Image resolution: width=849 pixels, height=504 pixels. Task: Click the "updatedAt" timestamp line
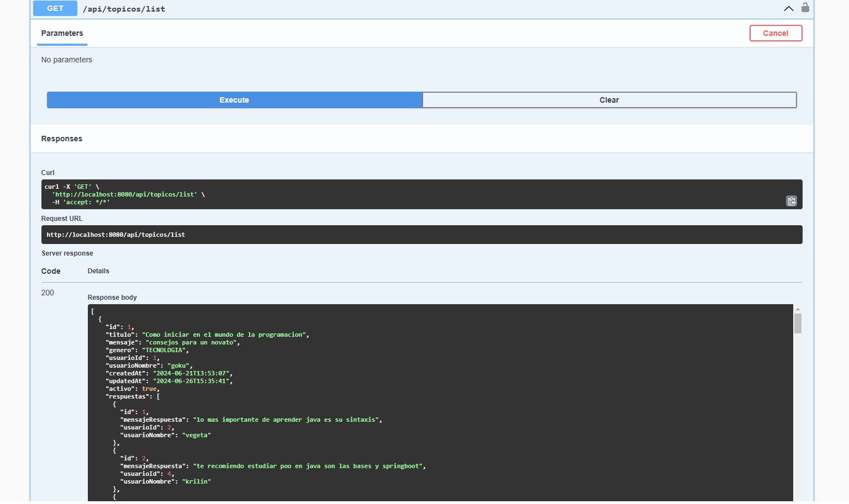(x=169, y=381)
